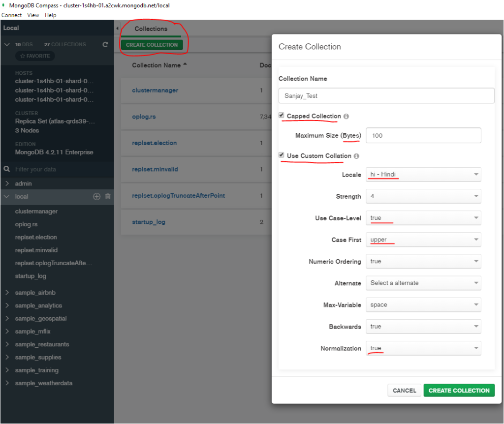This screenshot has height=424, width=504.
Task: Expand the admin database
Action: pos(7,183)
